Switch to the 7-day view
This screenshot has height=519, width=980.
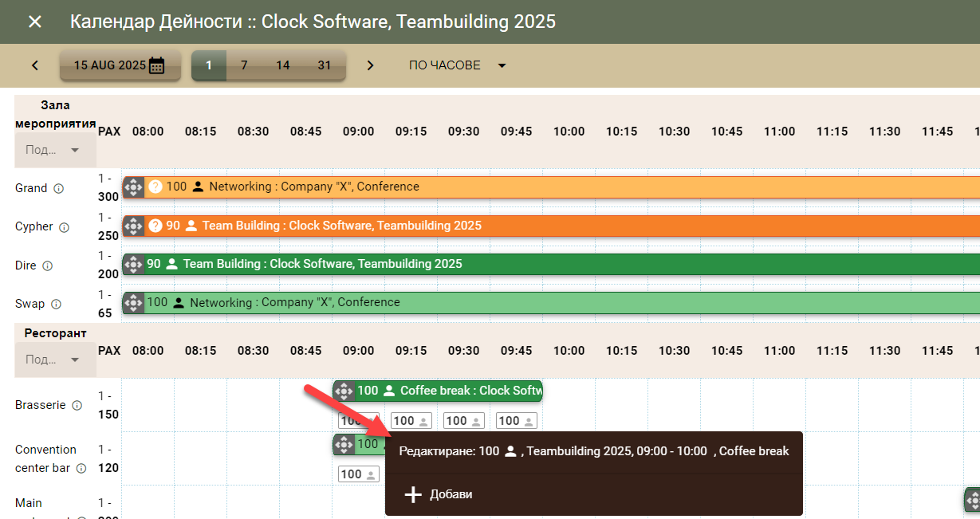244,65
